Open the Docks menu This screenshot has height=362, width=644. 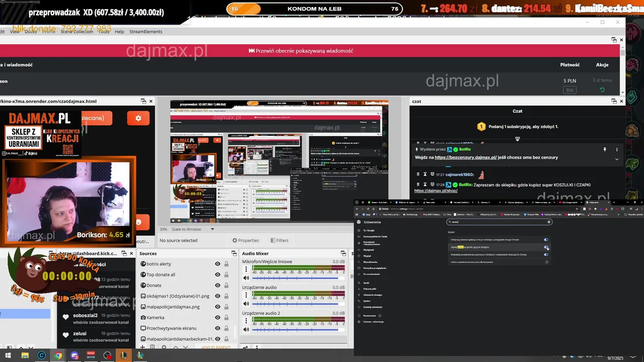pyautogui.click(x=31, y=32)
